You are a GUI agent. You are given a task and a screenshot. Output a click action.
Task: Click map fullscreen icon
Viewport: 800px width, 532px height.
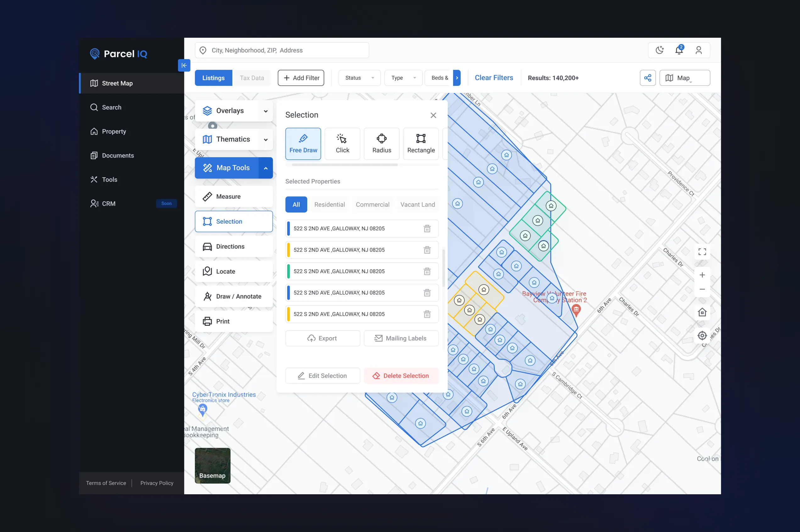(702, 252)
